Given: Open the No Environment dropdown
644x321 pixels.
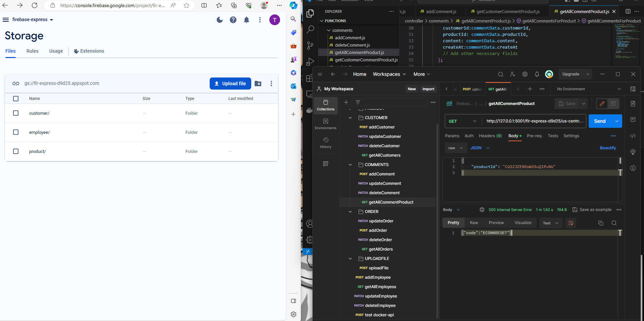Looking at the screenshot, I should [x=588, y=89].
